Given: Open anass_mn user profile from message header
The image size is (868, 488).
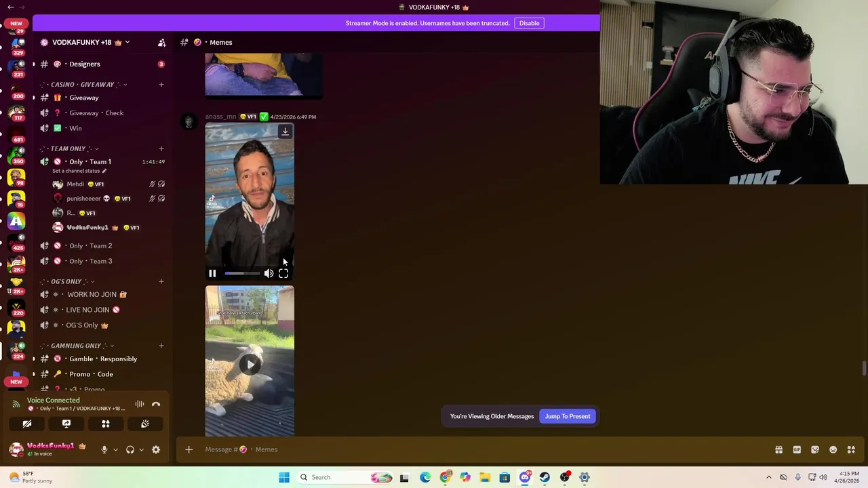Looking at the screenshot, I should (x=220, y=117).
